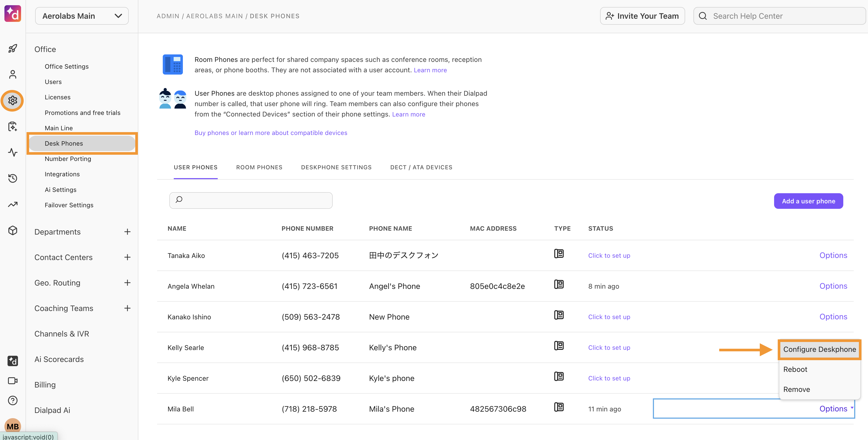Image resolution: width=868 pixels, height=440 pixels.
Task: Expand the Contact Centers section with plus
Action: click(127, 257)
